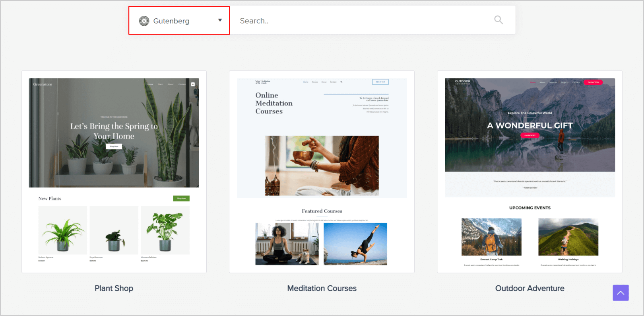Open the Meditation Courses template preview
644x316 pixels.
click(322, 172)
